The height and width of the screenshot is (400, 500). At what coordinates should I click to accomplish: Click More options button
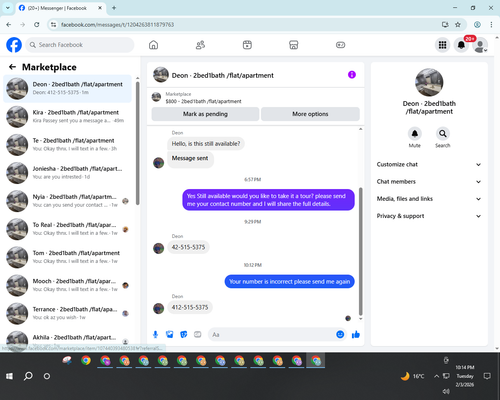tap(310, 114)
